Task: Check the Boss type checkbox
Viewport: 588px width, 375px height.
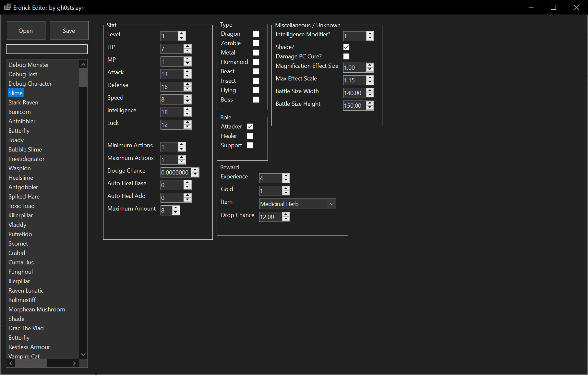Action: click(256, 100)
